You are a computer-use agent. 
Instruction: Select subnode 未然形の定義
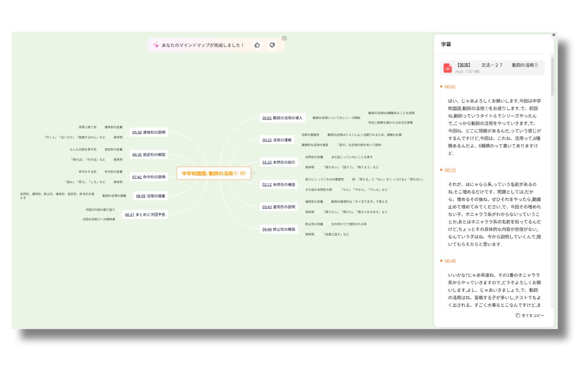pyautogui.click(x=314, y=157)
